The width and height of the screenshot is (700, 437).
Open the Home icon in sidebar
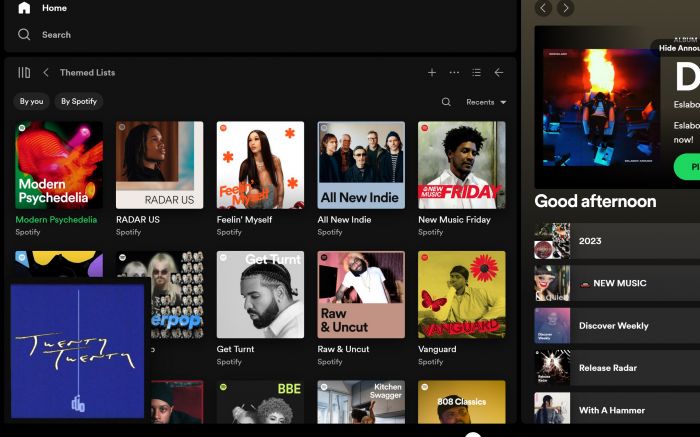(x=24, y=8)
